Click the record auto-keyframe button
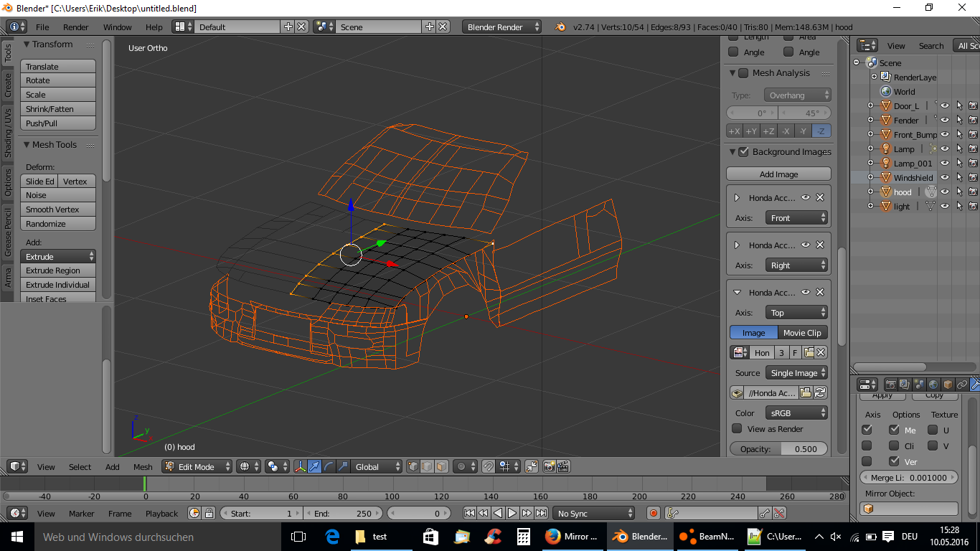Screen dimensions: 980x551 (x=653, y=513)
